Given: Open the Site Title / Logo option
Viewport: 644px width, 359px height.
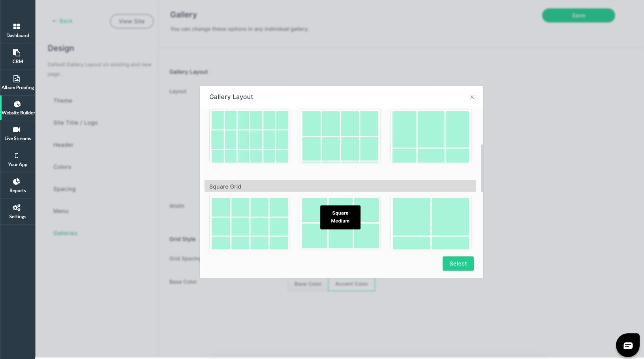Looking at the screenshot, I should [75, 123].
